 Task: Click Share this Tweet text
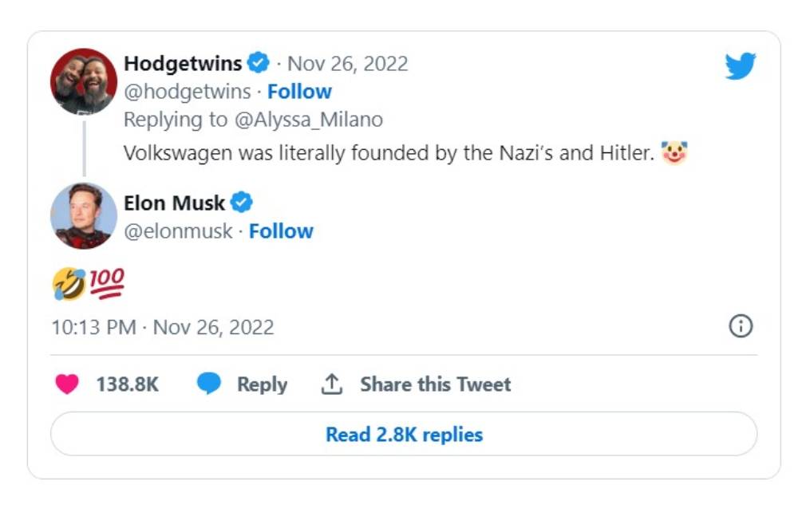pyautogui.click(x=435, y=384)
